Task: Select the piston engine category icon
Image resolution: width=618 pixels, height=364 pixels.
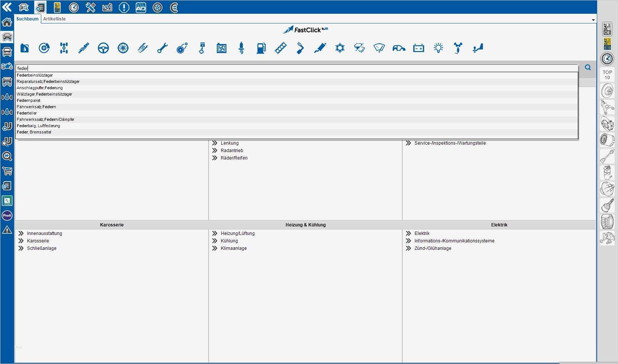Action: [202, 48]
